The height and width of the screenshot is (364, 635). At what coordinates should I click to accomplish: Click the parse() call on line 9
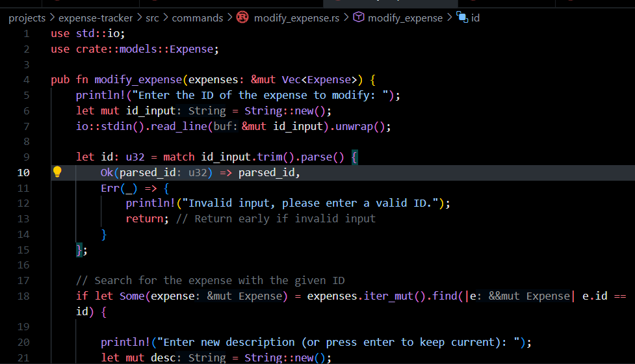tap(322, 157)
